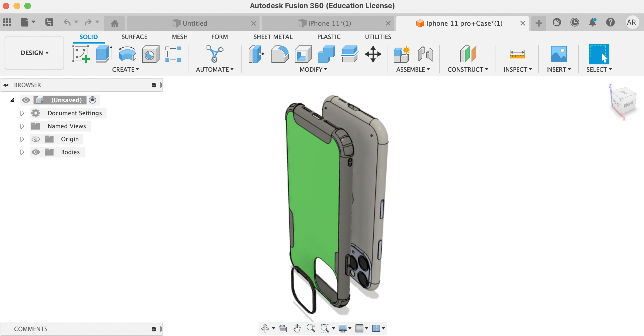Expand the COMMENTS panel

pos(154,329)
